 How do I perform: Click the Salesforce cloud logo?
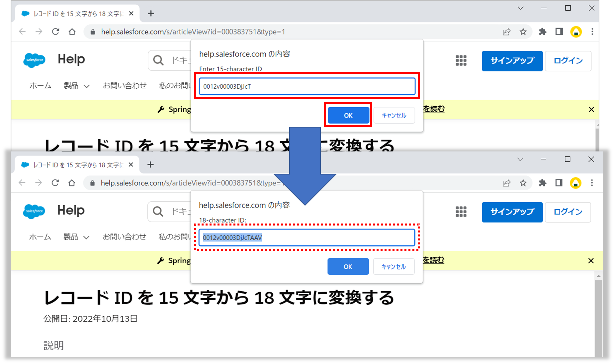[x=34, y=60]
